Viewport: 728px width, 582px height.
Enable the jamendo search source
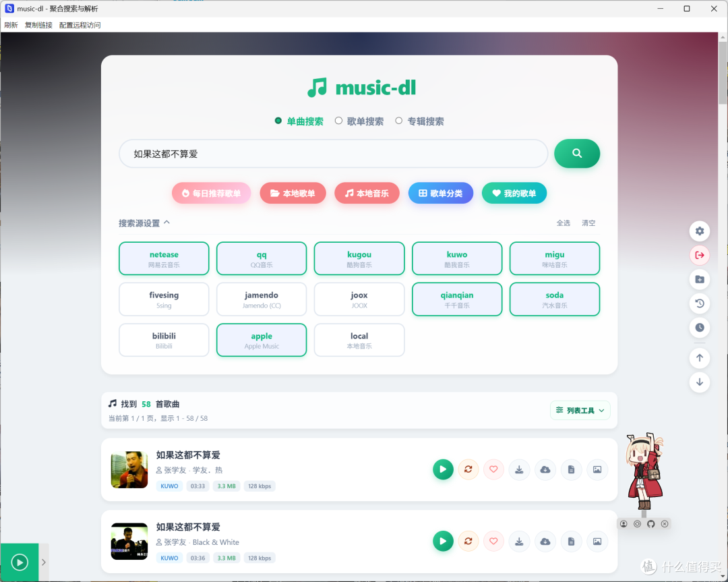pos(262,299)
